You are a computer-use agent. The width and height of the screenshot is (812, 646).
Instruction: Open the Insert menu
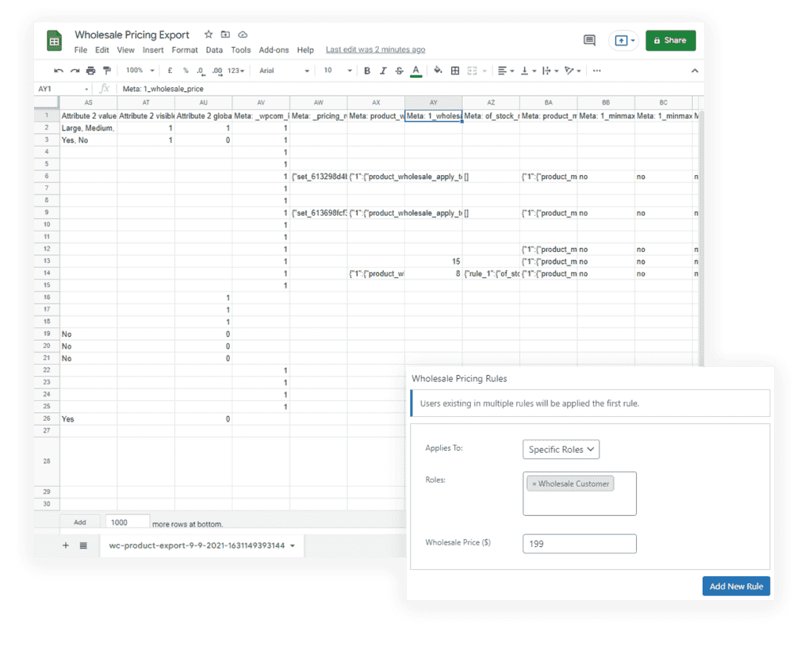pos(153,50)
